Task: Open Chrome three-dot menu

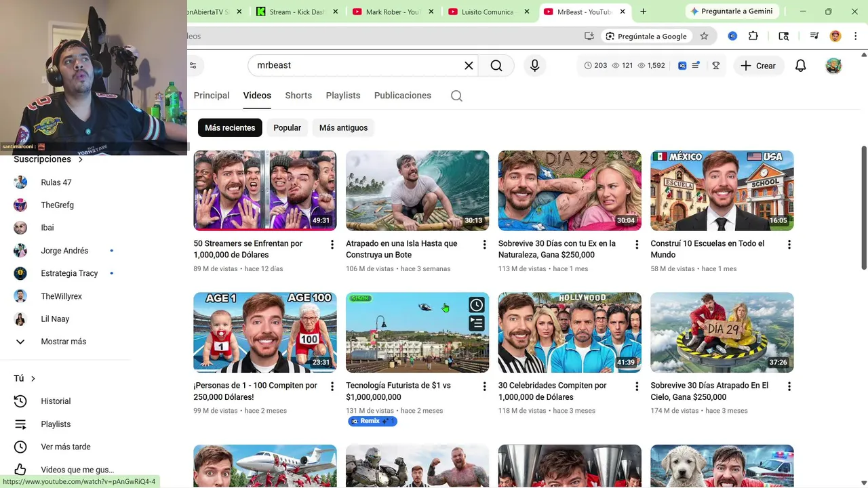Action: click(x=856, y=36)
